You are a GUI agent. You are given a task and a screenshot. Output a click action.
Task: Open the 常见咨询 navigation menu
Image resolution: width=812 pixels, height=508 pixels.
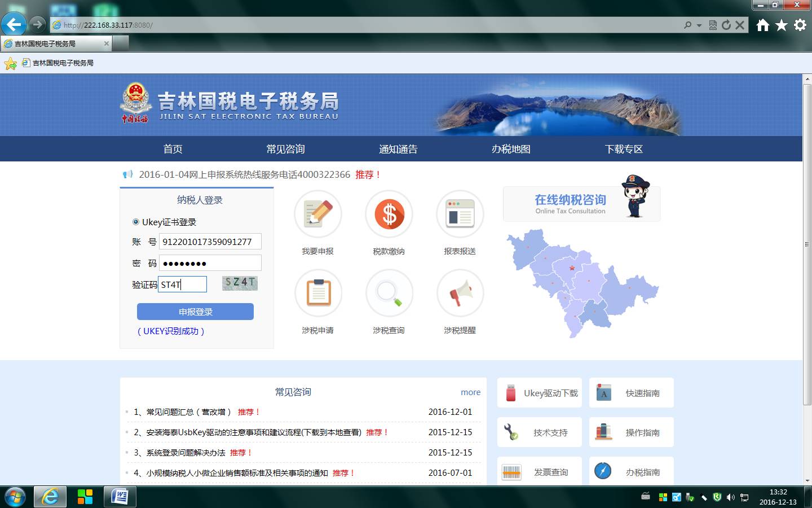[x=285, y=149]
